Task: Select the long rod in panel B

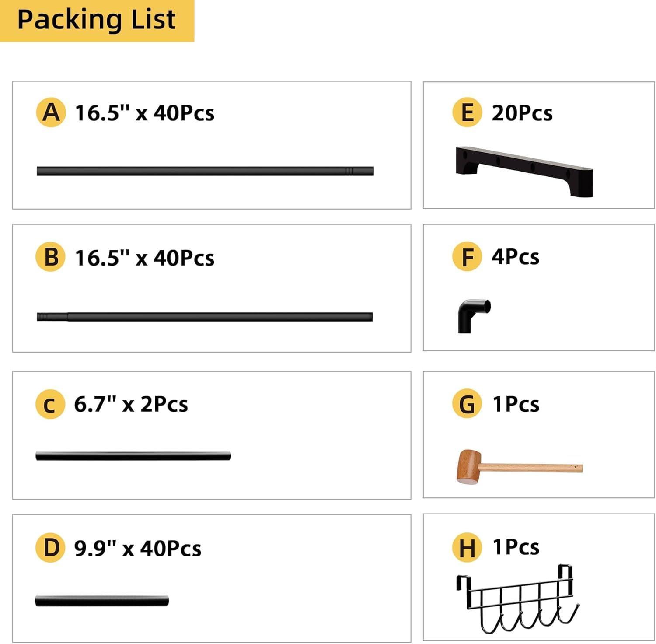Action: (205, 317)
